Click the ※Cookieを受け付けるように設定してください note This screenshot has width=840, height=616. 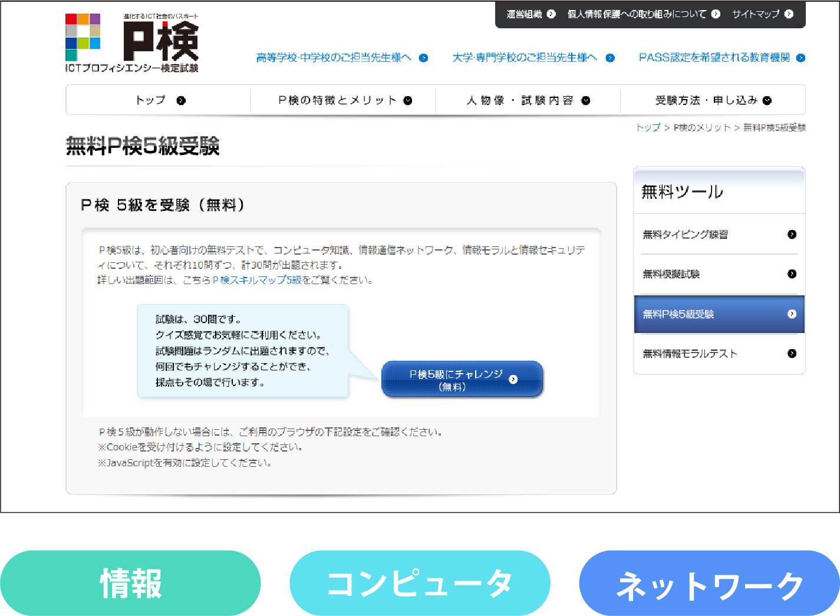(200, 447)
